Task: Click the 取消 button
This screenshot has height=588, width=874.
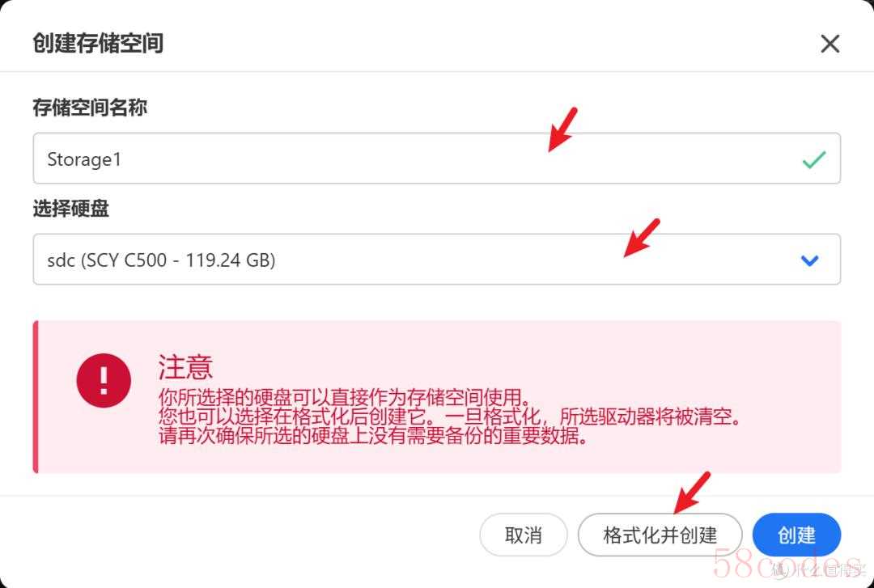Action: [524, 535]
